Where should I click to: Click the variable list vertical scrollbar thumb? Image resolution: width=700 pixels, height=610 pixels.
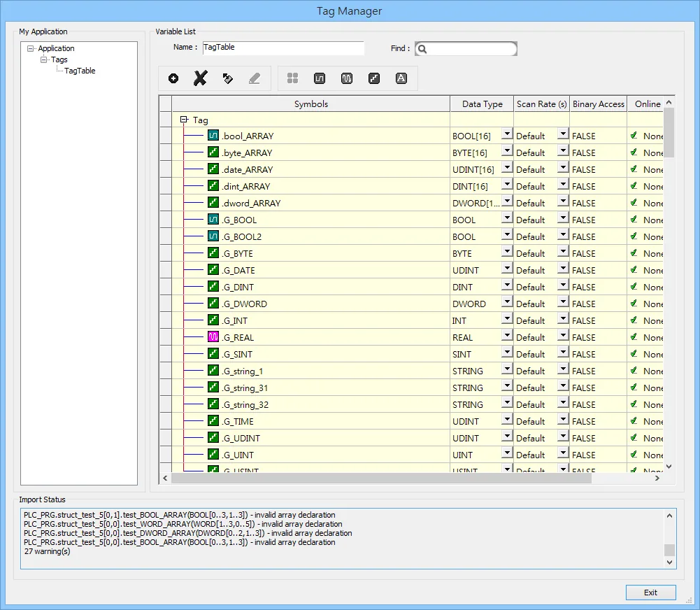[x=669, y=133]
